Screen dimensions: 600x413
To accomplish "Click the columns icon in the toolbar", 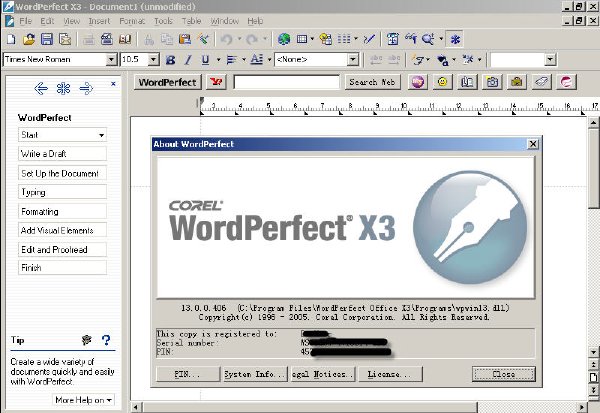I will (x=344, y=39).
